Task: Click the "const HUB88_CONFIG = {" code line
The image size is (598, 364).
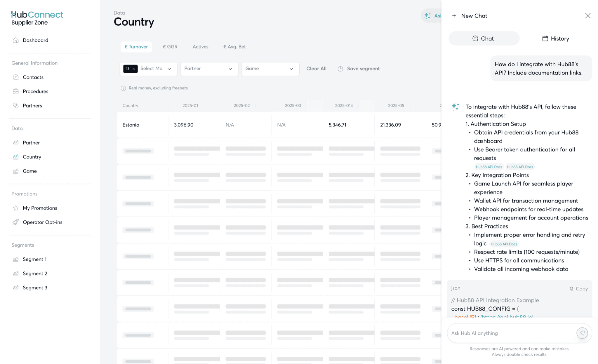Action: click(485, 309)
